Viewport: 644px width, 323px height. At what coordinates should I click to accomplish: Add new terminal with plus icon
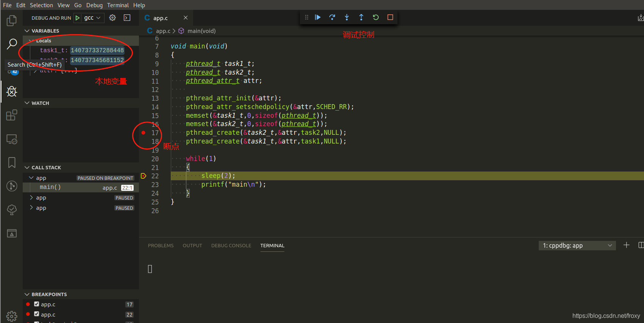[627, 245]
